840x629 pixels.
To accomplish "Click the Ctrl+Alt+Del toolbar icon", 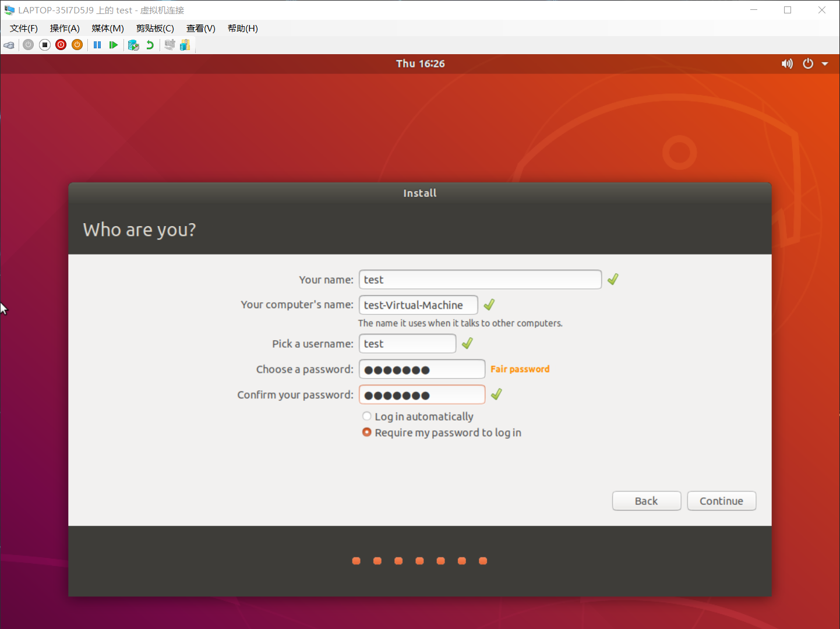I will click(9, 45).
